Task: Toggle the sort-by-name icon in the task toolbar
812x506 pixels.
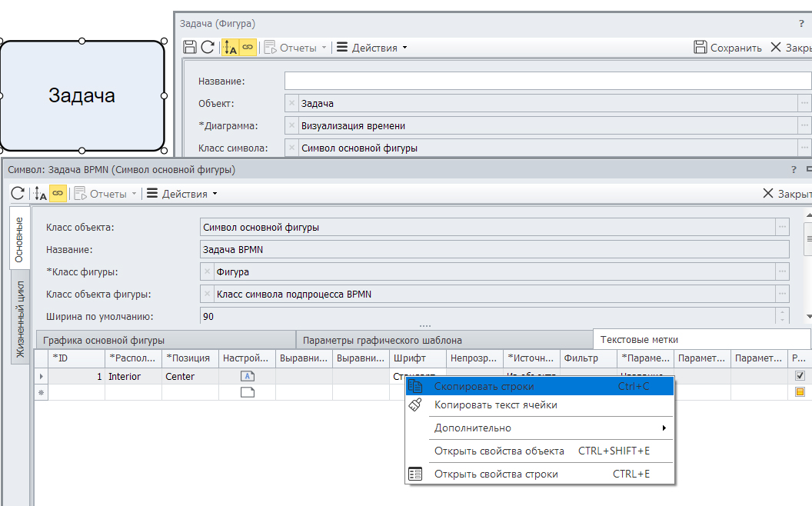Action: click(x=230, y=48)
